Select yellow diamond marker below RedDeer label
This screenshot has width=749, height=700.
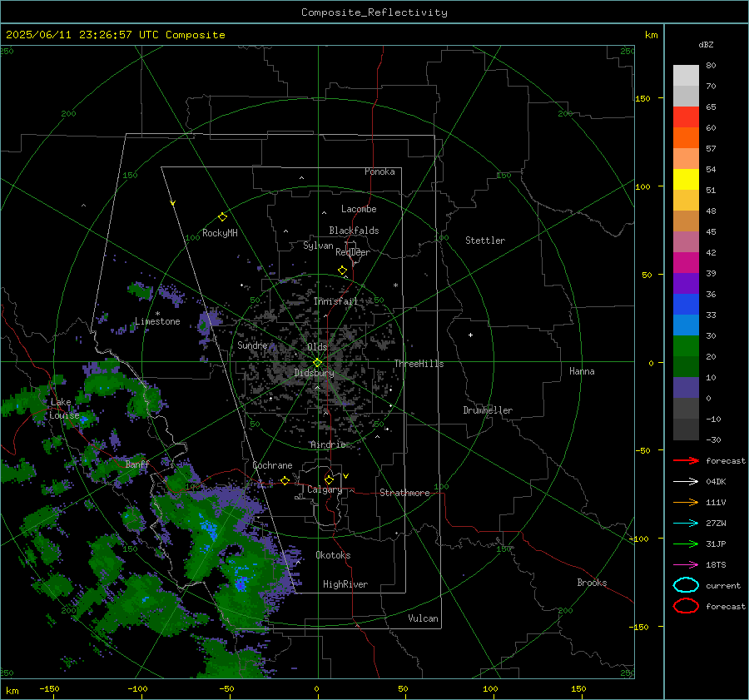click(342, 271)
